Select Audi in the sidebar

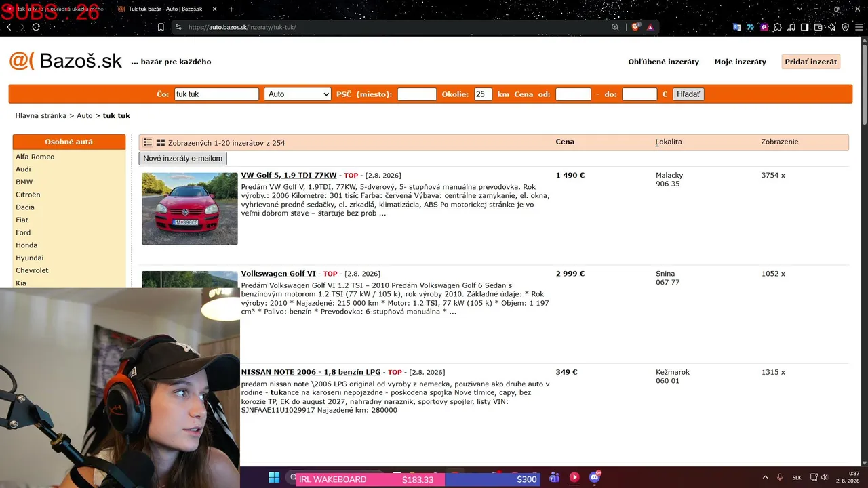23,169
